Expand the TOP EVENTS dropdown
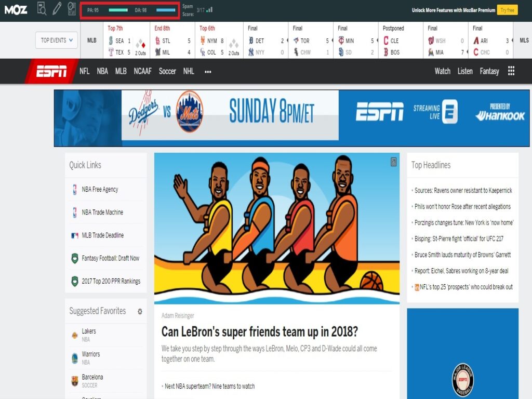Viewport: 532px width, 399px height. click(56, 40)
